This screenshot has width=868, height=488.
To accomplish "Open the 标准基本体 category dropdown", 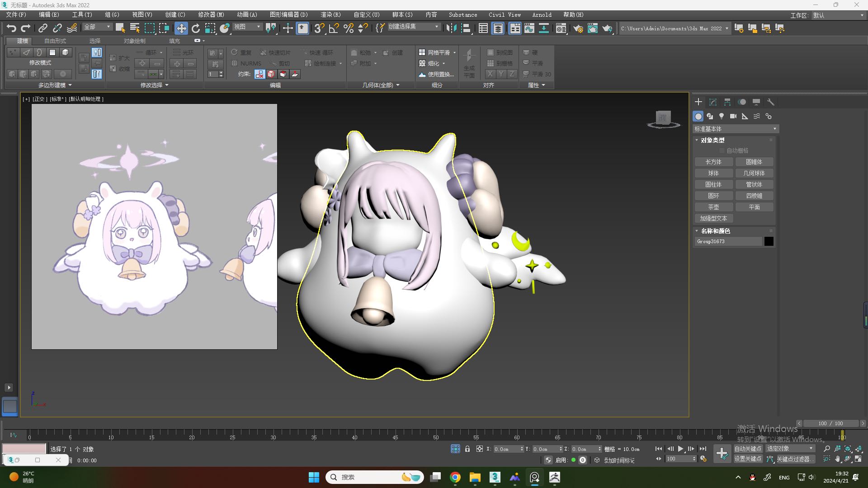I will [x=736, y=129].
